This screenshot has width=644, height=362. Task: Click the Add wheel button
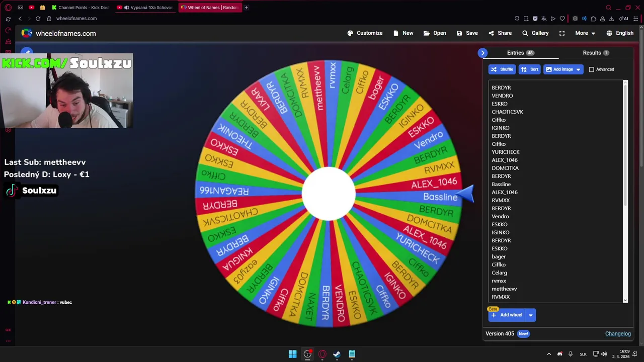[x=507, y=315]
